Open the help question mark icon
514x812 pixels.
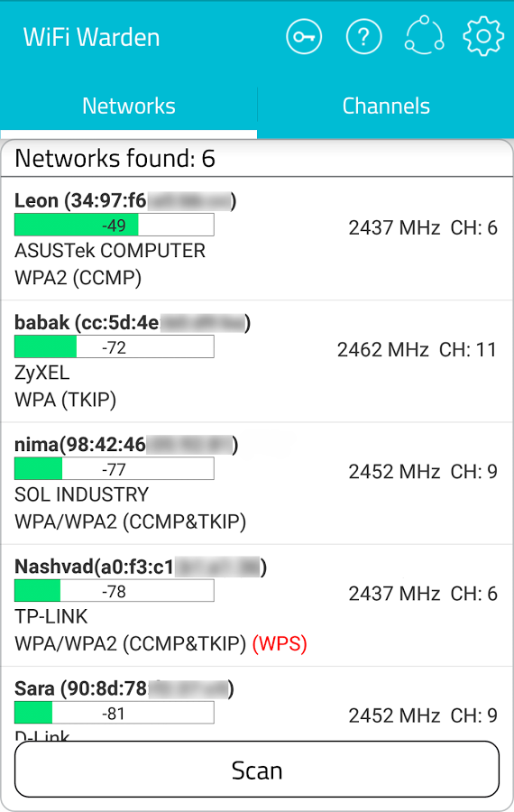[364, 37]
